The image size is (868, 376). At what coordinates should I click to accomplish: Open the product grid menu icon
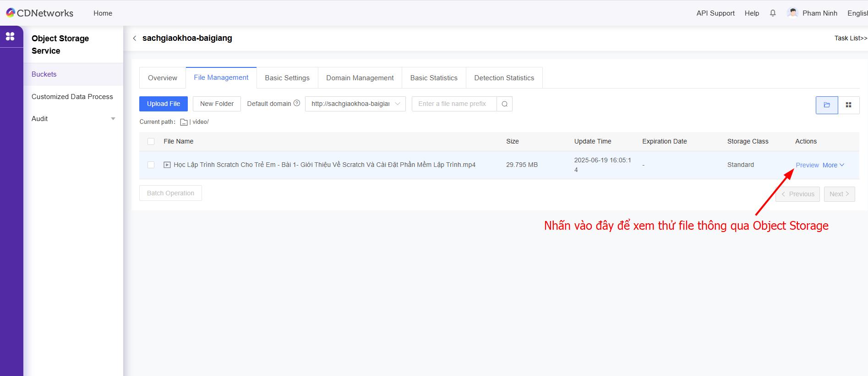(x=10, y=36)
